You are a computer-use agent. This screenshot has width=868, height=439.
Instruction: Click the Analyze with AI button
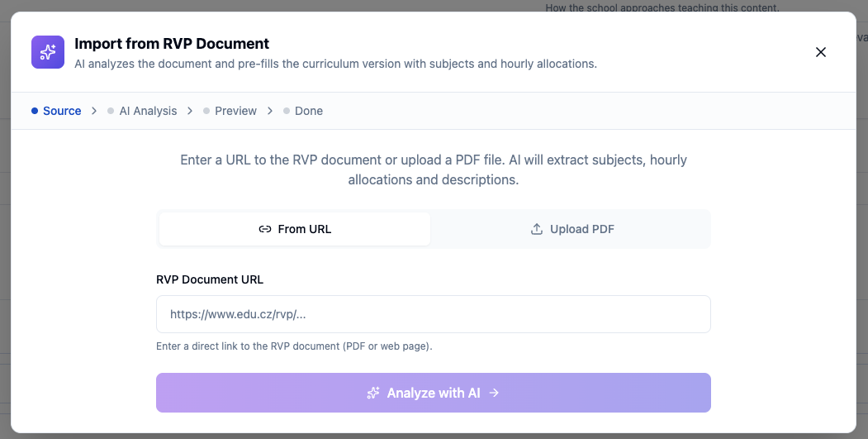pyautogui.click(x=434, y=393)
